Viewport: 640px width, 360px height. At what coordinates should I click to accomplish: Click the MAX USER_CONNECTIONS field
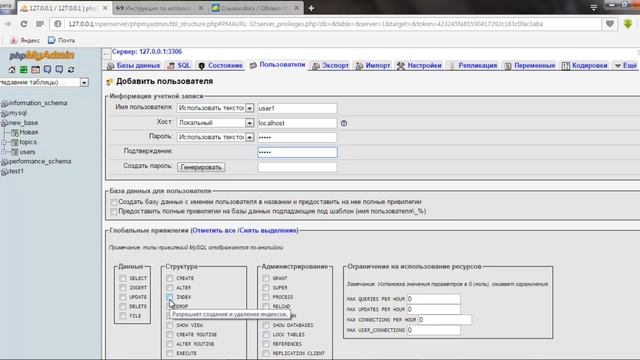(433, 330)
